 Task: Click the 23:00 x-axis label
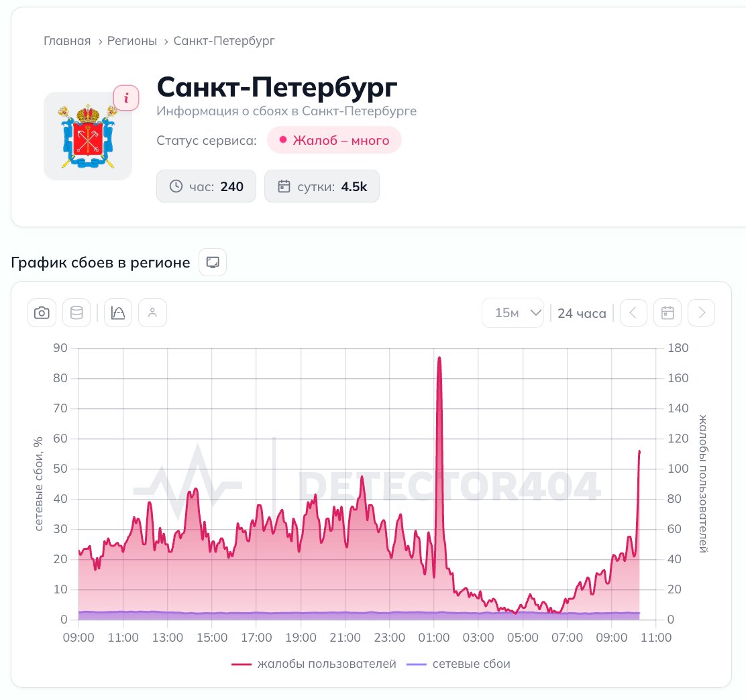coord(389,638)
